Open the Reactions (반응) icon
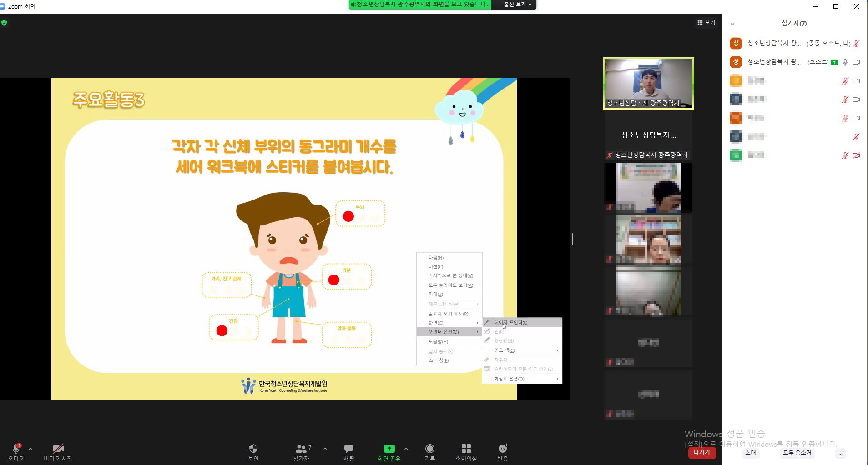This screenshot has height=465, width=868. [503, 449]
